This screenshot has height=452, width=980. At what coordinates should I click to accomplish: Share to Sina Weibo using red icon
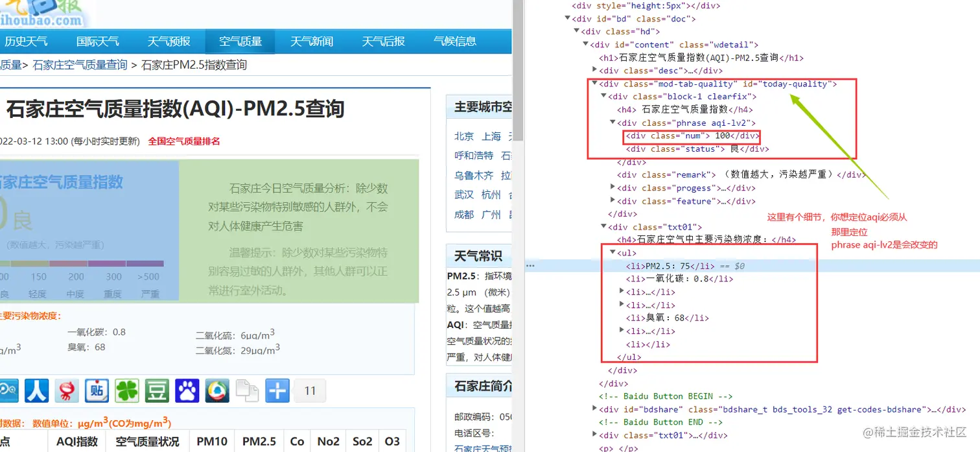[66, 390]
